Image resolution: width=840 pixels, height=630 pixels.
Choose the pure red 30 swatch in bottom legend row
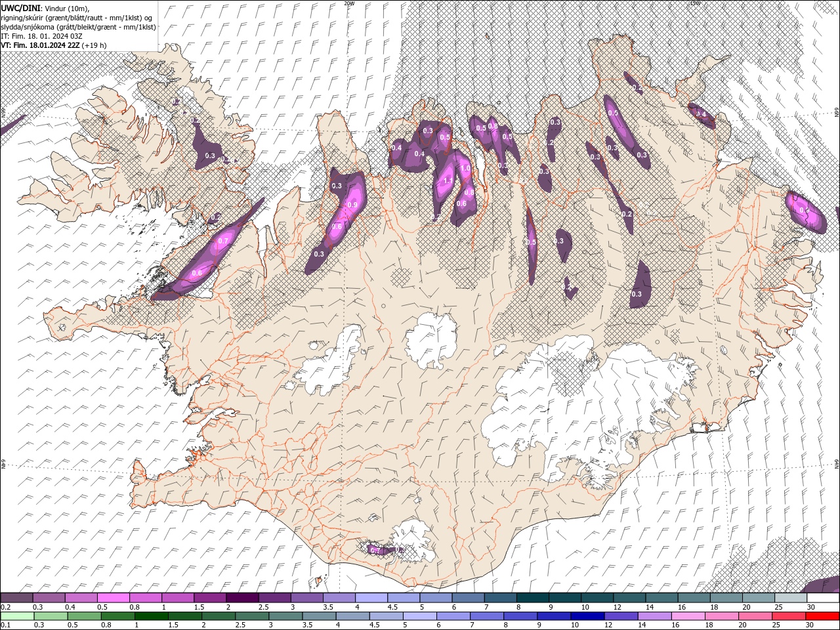click(822, 616)
